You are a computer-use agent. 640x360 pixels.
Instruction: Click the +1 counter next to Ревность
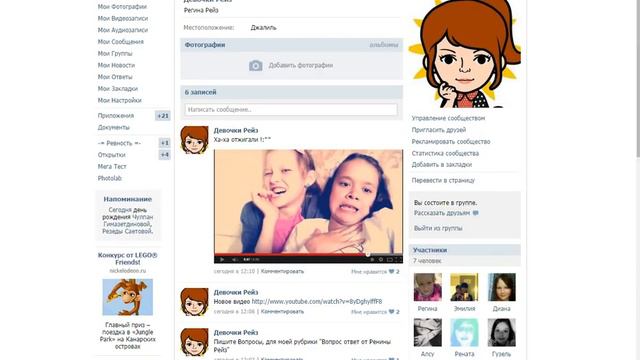coord(164,143)
